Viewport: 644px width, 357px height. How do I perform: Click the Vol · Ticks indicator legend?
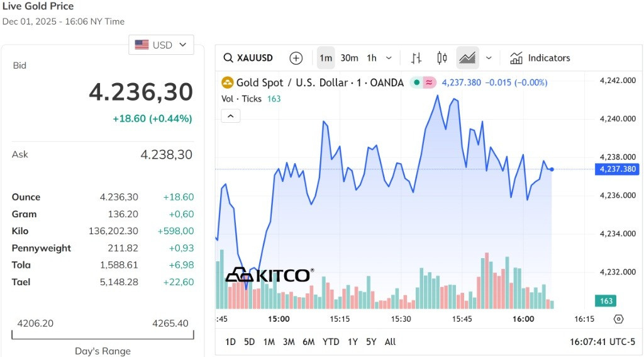point(251,99)
